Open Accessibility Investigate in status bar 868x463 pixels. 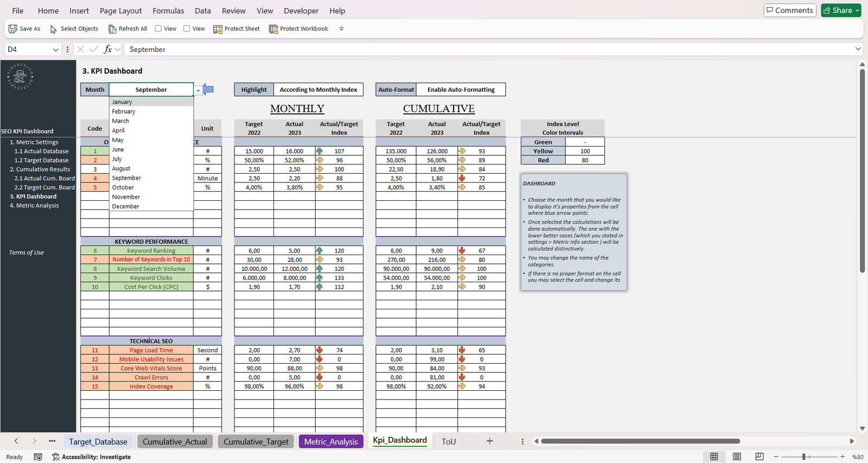click(x=91, y=457)
